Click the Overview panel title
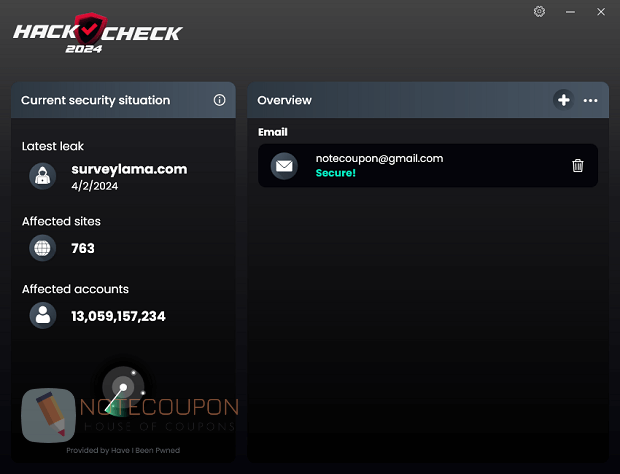Viewport: 620px width, 474px height. pos(284,100)
